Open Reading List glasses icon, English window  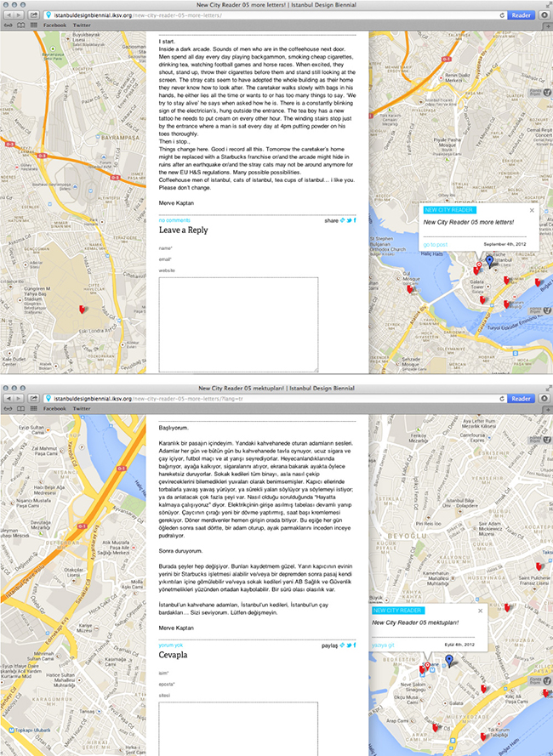click(x=9, y=25)
